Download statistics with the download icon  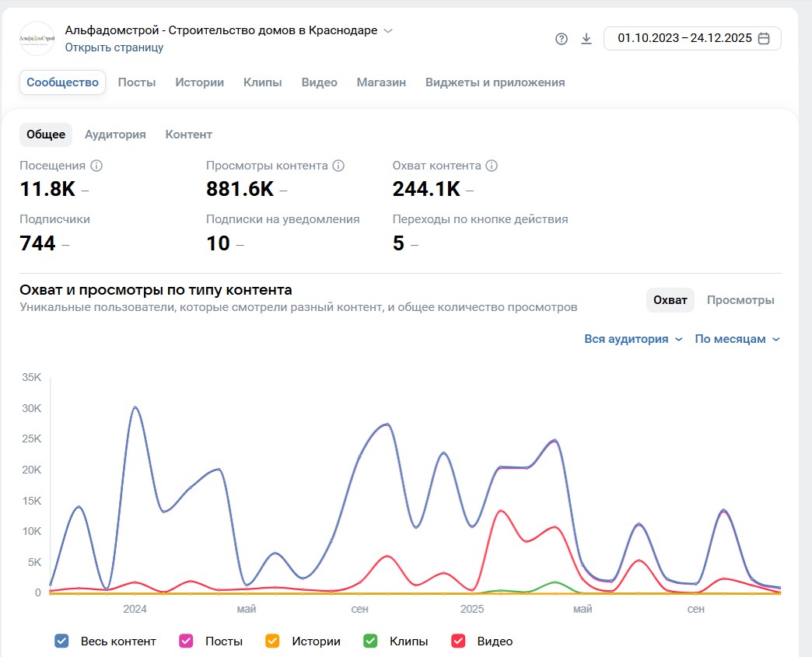point(586,39)
